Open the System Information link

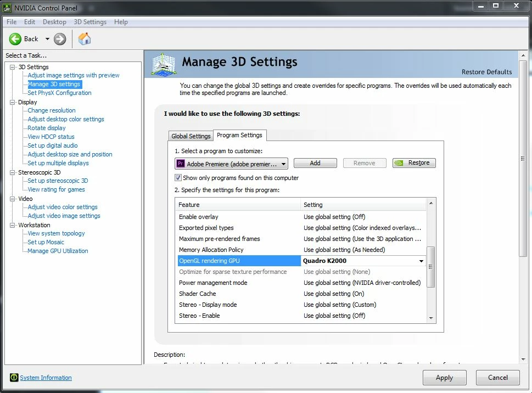[x=46, y=378]
